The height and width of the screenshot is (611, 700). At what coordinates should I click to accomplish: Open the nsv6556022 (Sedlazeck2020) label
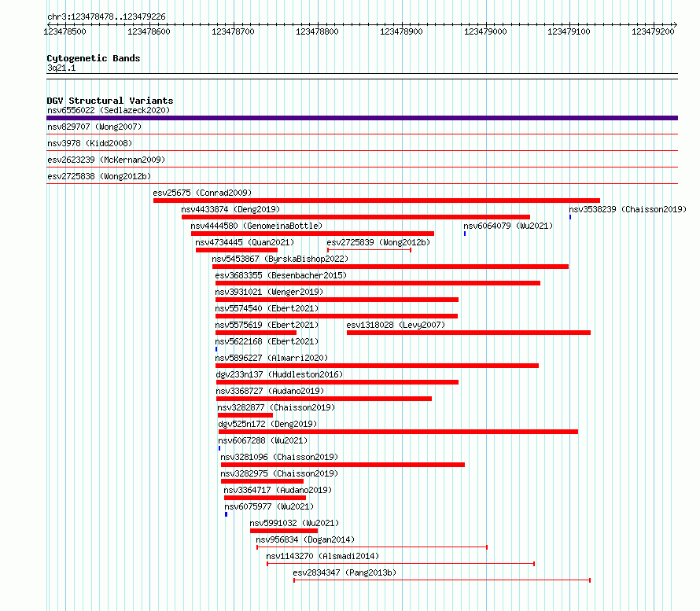(x=109, y=110)
